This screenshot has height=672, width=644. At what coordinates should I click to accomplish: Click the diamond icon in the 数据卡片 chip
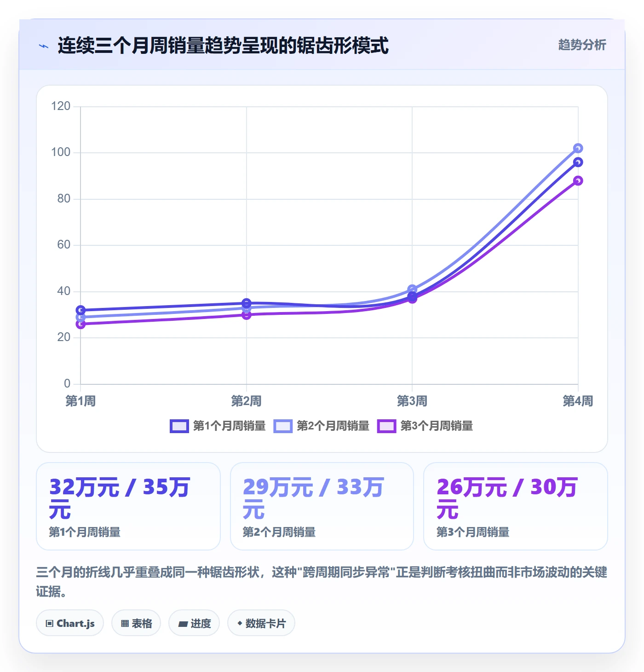[240, 623]
